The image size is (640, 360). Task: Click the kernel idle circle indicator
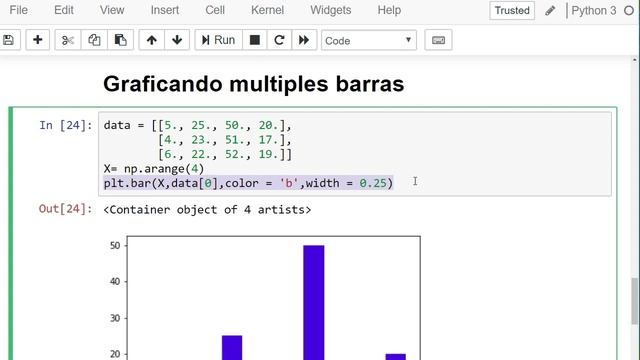(x=629, y=11)
